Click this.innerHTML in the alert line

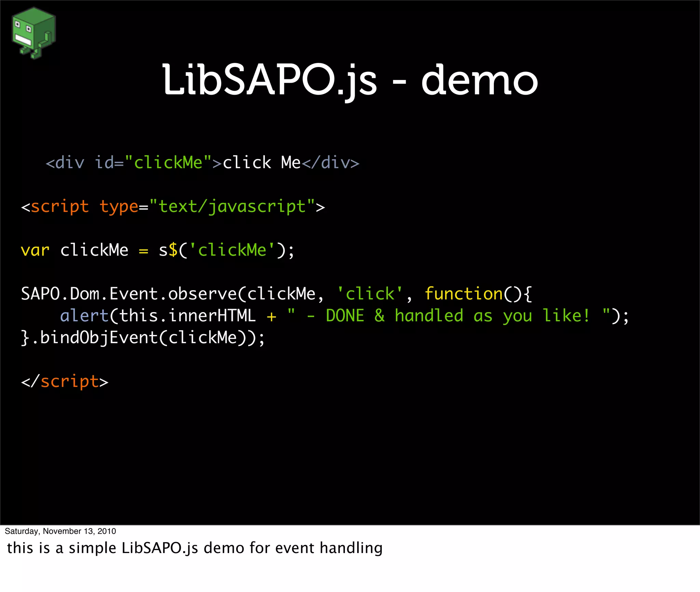[x=187, y=316]
